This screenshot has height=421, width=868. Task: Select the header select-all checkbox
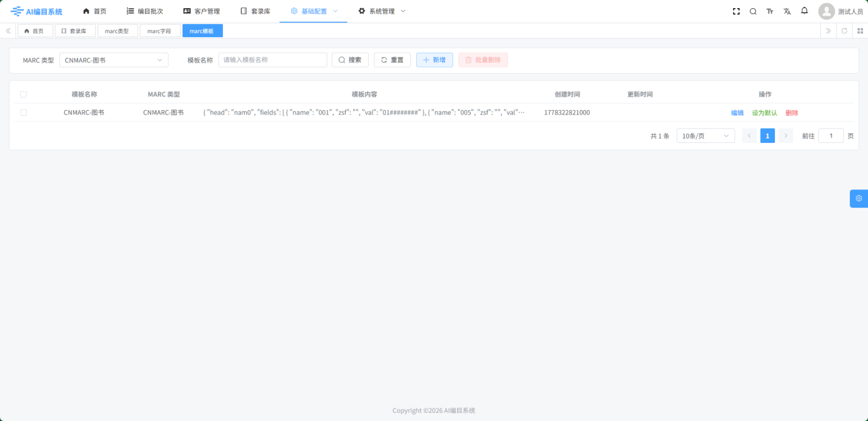[23, 94]
